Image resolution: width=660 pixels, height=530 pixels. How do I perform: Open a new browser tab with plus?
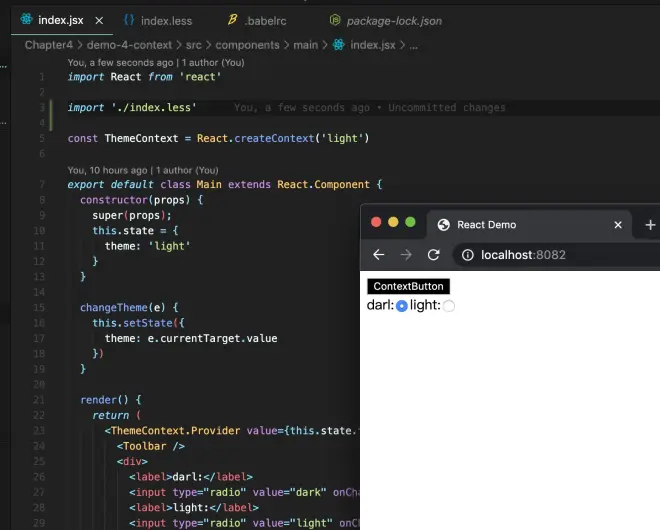coord(650,225)
